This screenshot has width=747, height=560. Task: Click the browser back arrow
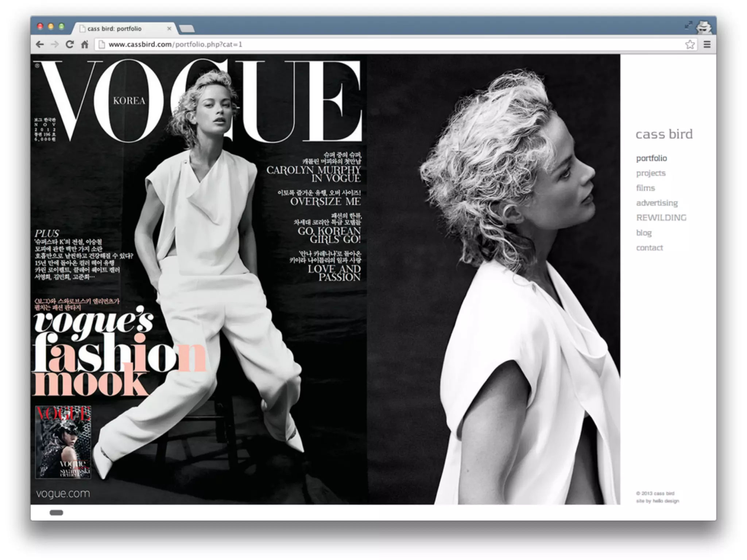click(x=40, y=44)
